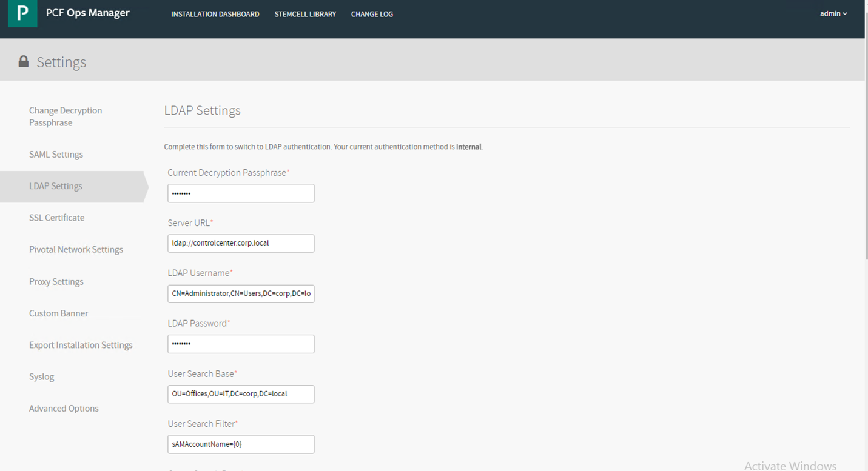Go to Stemcell Library

click(305, 14)
